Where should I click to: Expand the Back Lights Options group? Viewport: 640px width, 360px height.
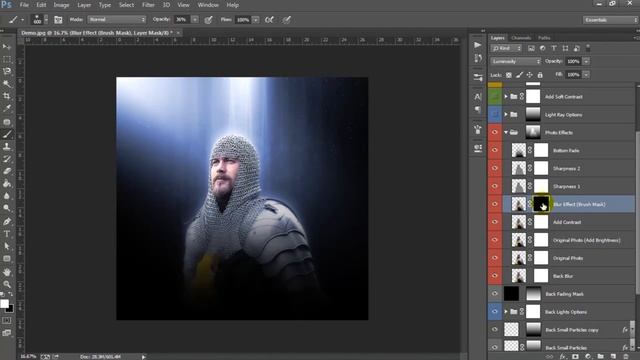(506, 312)
